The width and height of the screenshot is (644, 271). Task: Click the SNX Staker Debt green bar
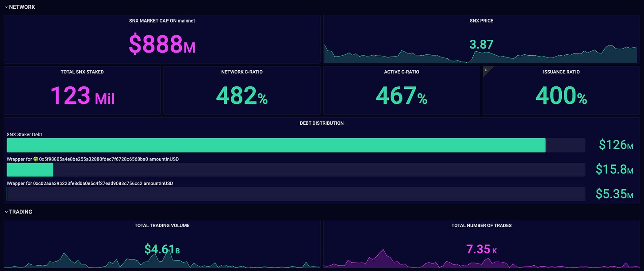[276, 145]
